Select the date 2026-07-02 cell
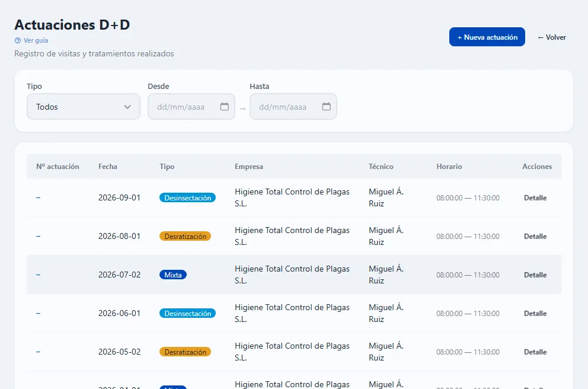Viewport: 588px width, 389px height. pos(119,275)
